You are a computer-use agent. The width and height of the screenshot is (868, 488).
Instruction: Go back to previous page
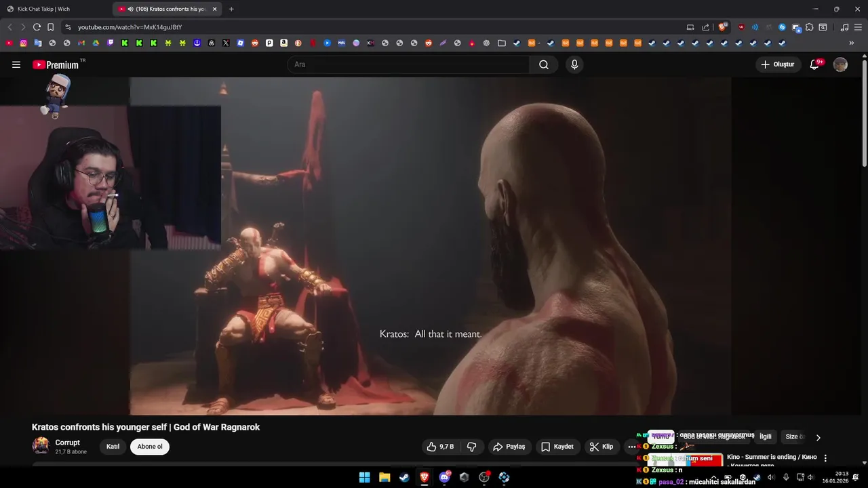[x=9, y=27]
